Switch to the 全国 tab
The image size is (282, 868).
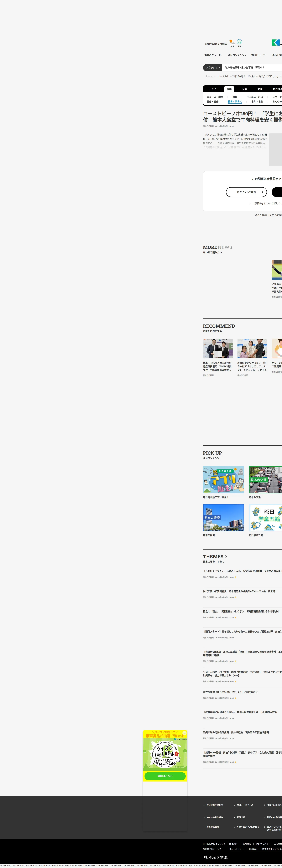pyautogui.click(x=245, y=89)
